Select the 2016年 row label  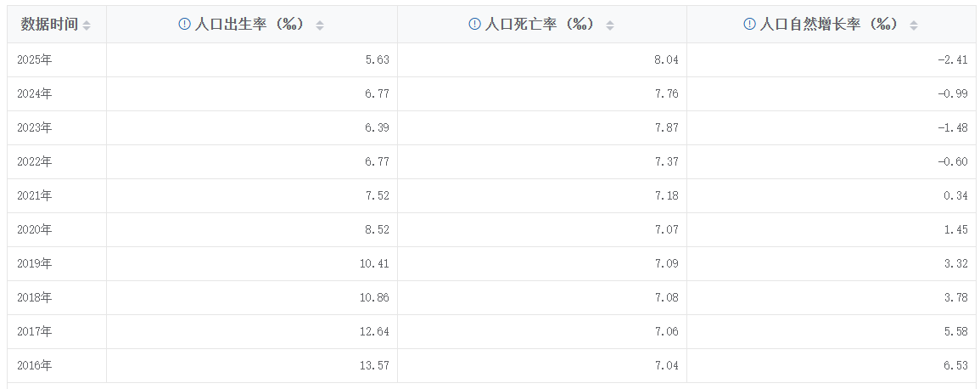pos(35,365)
